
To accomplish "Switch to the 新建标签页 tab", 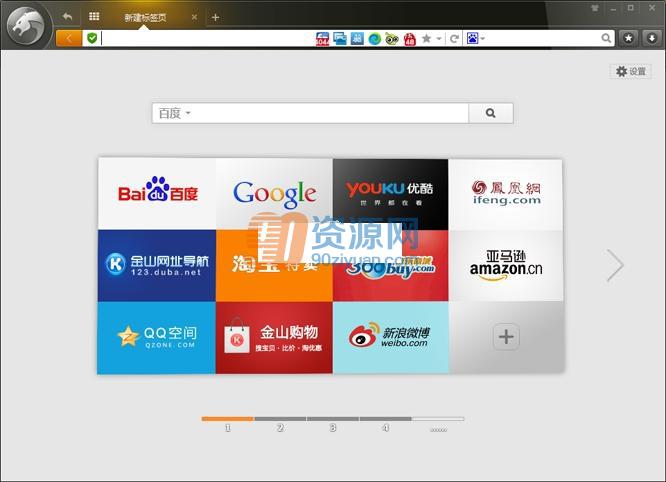I will pos(145,17).
